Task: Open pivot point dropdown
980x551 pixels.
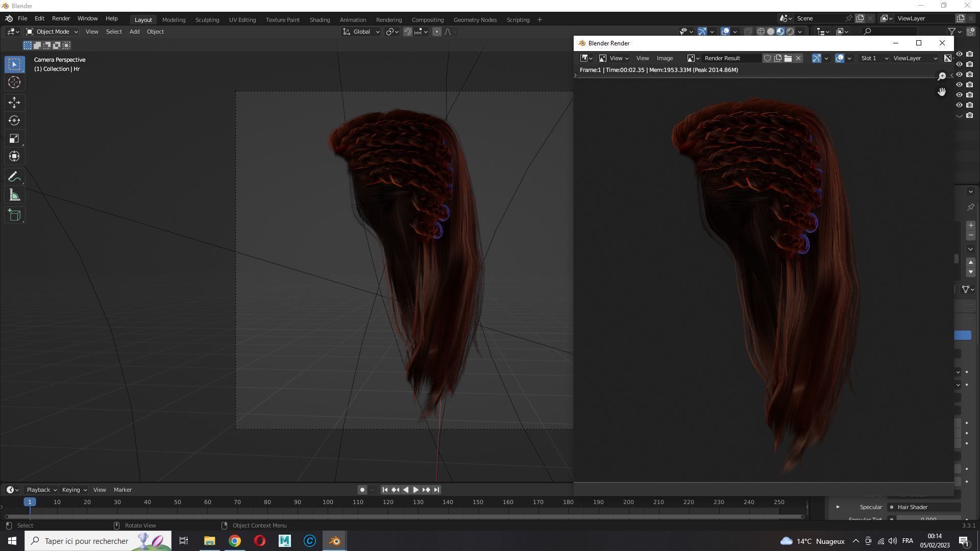Action: [393, 32]
